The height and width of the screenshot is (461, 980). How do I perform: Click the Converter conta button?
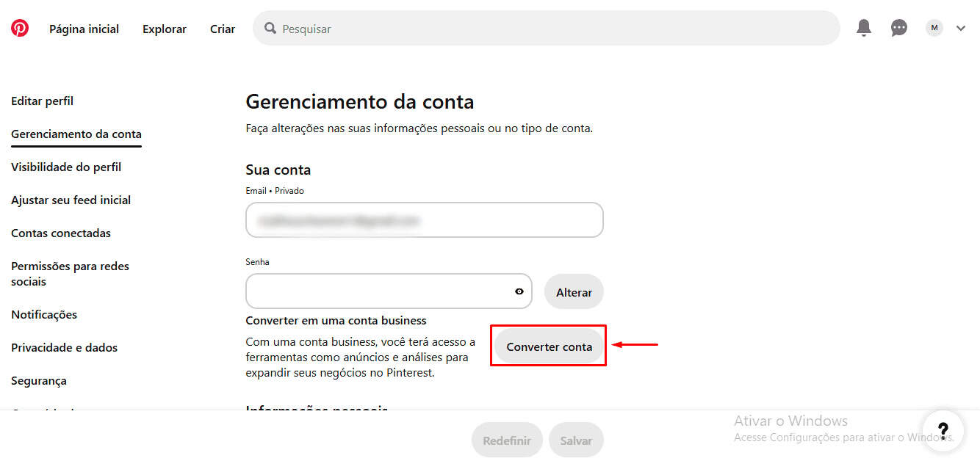[x=549, y=346]
